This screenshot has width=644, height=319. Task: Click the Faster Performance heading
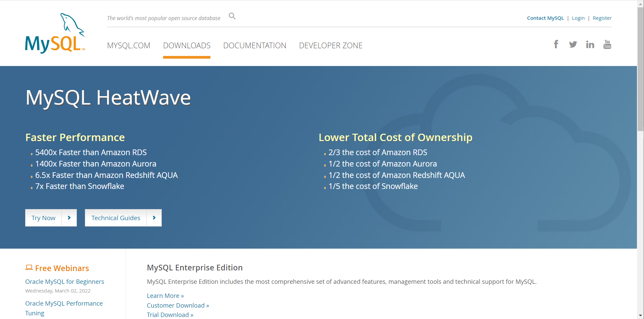[x=75, y=137]
